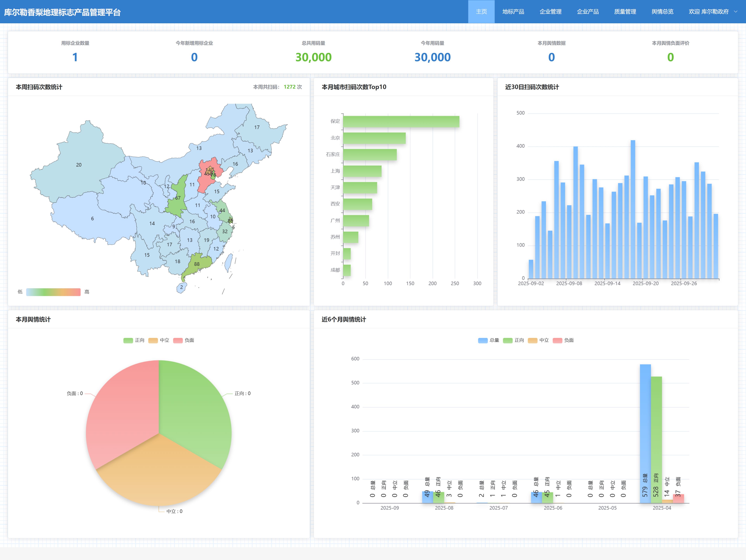The height and width of the screenshot is (560, 746).
Task: Click the platform title 库尔勒香梨地理标志产品管理平台
Action: click(62, 12)
